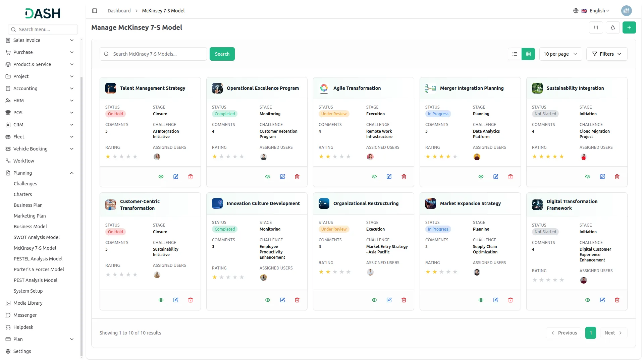
Task: Open the 10 per page dropdown
Action: [560, 54]
